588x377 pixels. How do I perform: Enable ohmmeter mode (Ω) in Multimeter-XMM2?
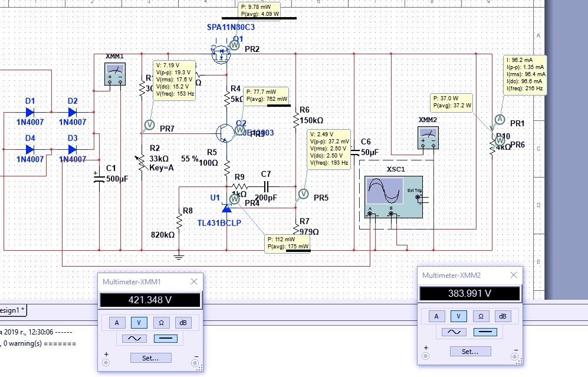(481, 317)
